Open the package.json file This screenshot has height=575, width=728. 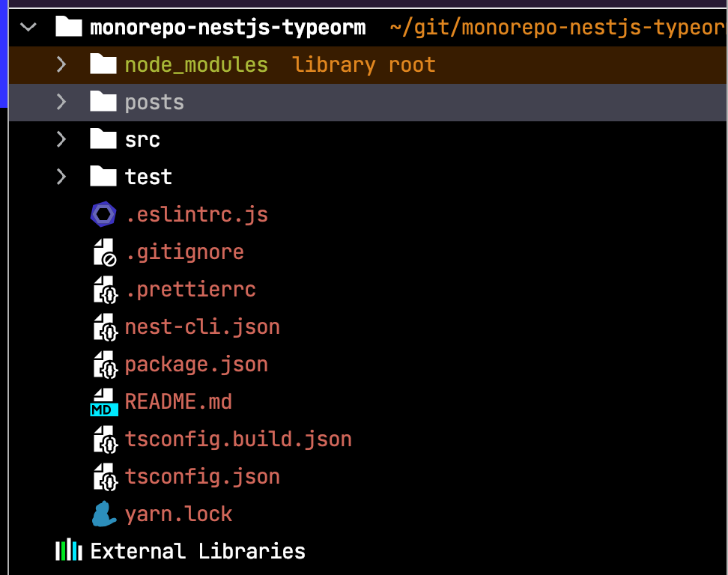[x=196, y=365]
